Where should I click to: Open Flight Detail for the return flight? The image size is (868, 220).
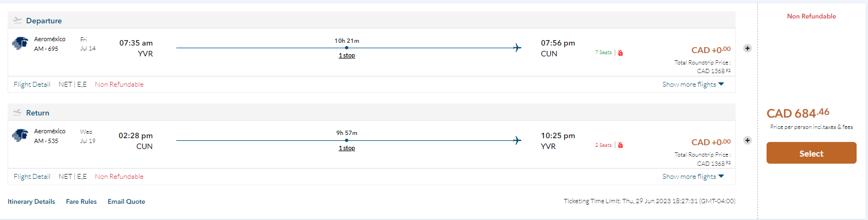point(32,177)
